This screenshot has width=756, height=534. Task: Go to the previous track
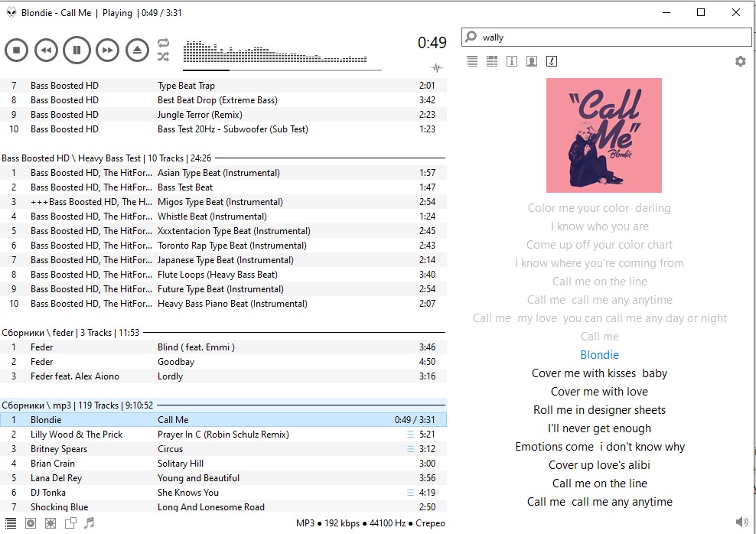pyautogui.click(x=46, y=50)
